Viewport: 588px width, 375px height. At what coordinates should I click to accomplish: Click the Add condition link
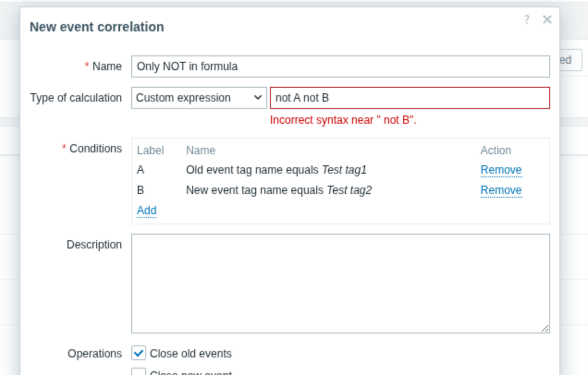147,211
